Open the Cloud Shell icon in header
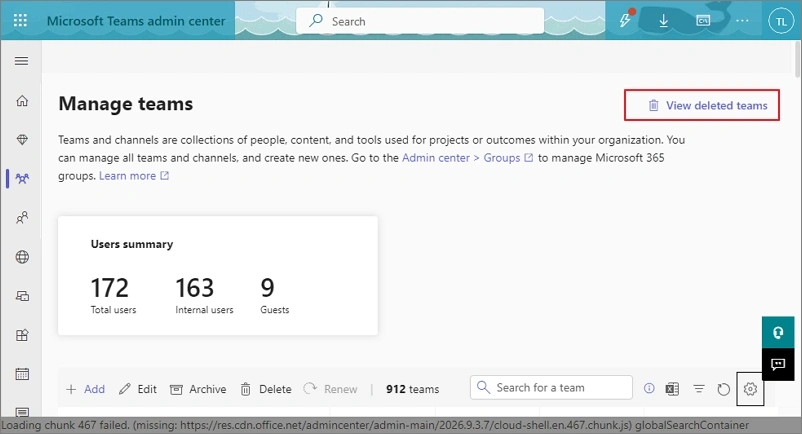The image size is (802, 434). (703, 20)
